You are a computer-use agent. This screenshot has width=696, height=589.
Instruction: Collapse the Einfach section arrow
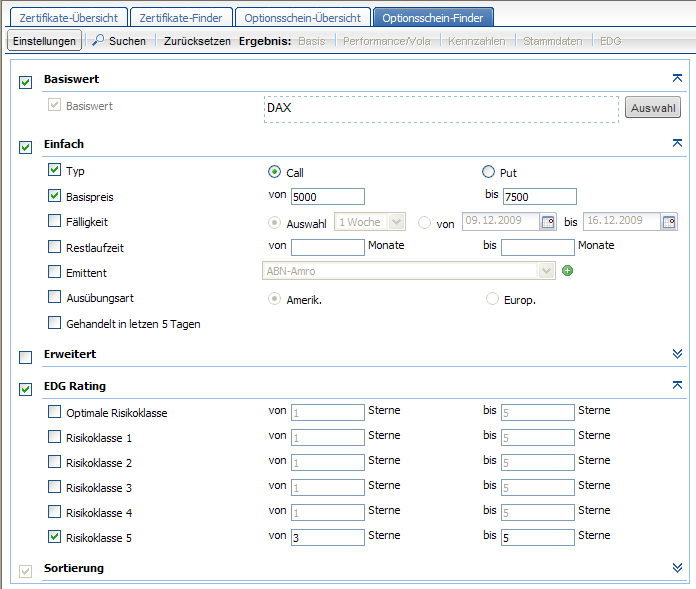click(677, 144)
